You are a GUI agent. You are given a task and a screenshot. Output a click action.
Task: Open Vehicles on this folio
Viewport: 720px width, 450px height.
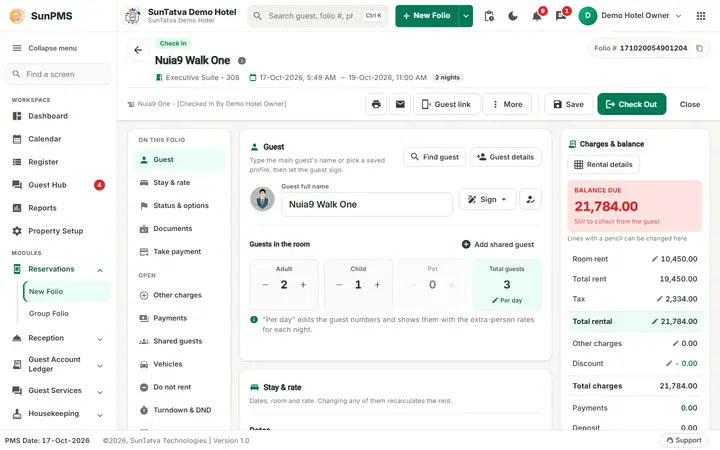(179, 364)
